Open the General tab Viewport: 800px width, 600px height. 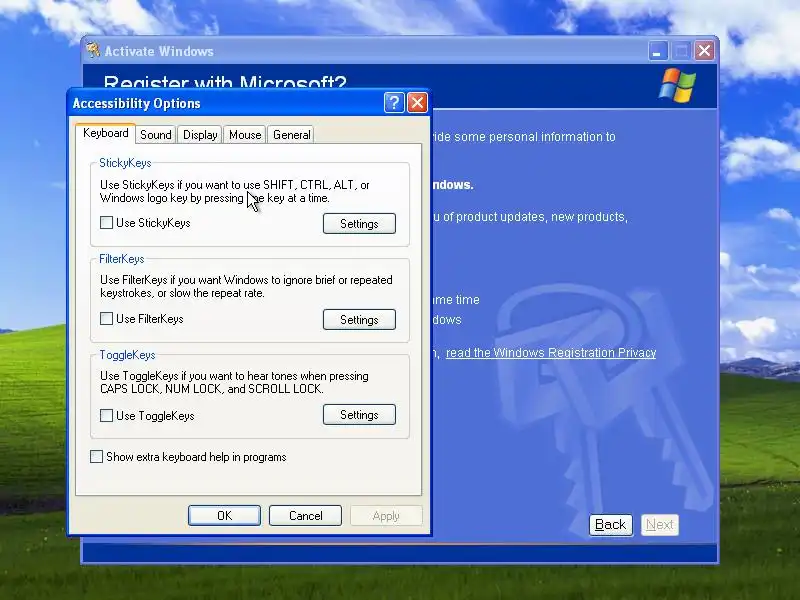tap(291, 135)
